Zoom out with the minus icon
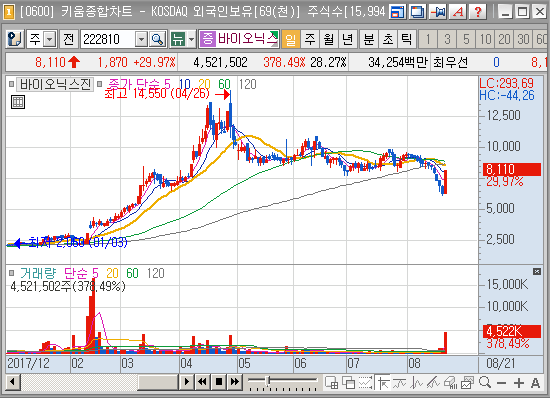Screen dimensions: 550x398 (x=502, y=383)
